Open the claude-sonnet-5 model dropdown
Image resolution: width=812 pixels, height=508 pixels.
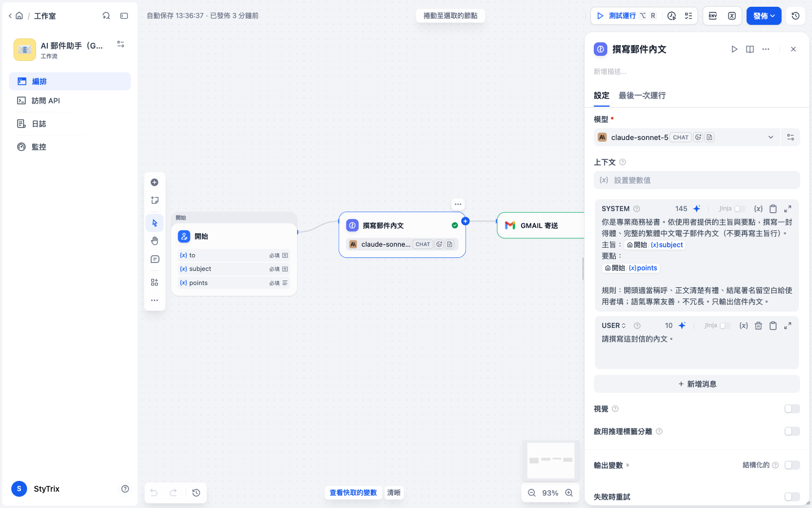(x=687, y=137)
